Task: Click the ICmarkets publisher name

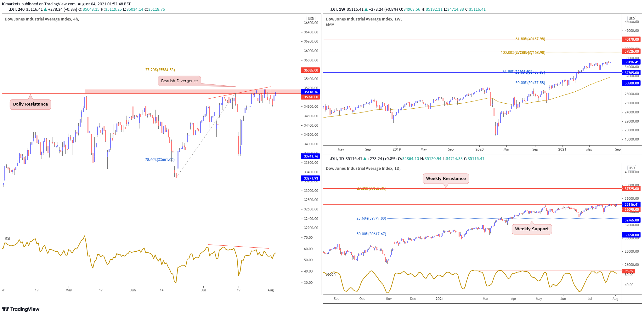Action: point(11,4)
